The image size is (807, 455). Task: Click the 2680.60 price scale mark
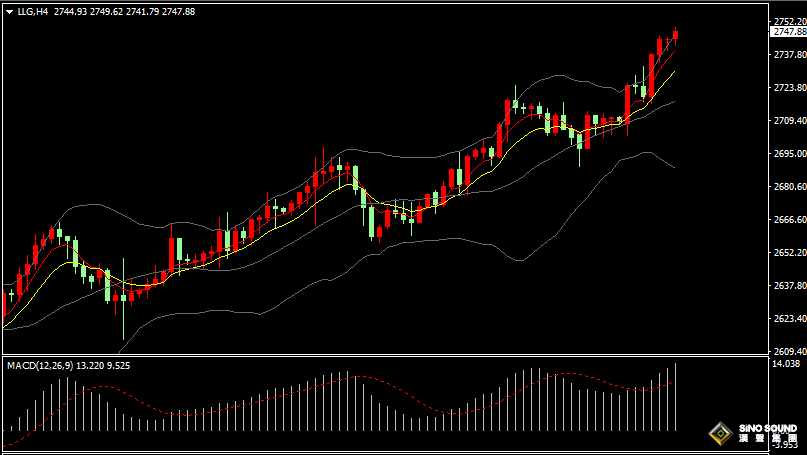click(789, 187)
